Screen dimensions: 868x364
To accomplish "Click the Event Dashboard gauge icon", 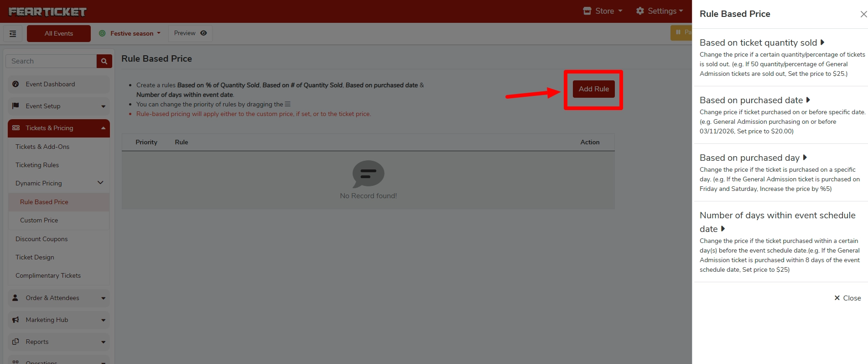I will coord(16,84).
